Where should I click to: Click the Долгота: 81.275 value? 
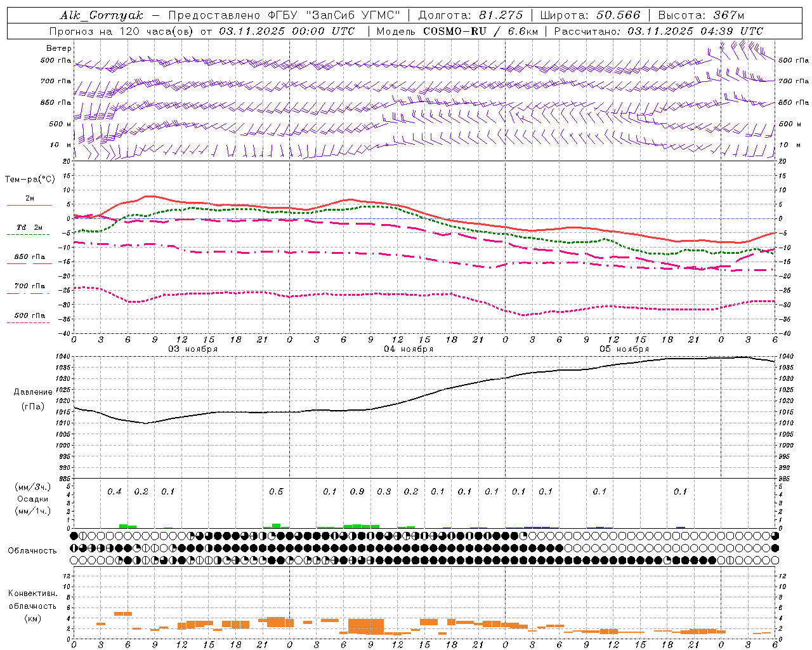coord(471,15)
